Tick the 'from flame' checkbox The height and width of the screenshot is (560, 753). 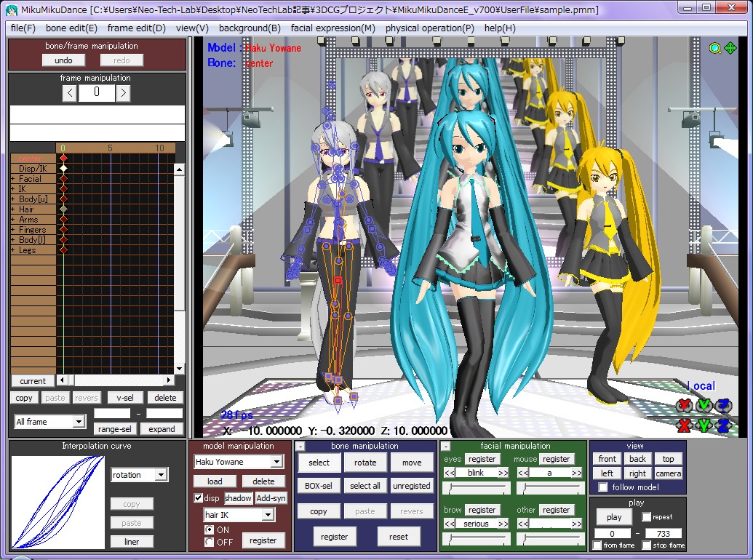coord(597,545)
